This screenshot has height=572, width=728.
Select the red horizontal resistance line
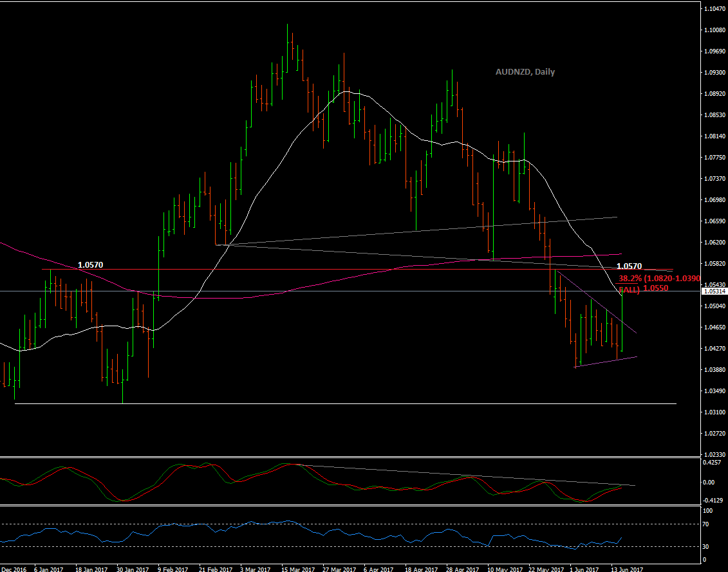click(x=322, y=269)
